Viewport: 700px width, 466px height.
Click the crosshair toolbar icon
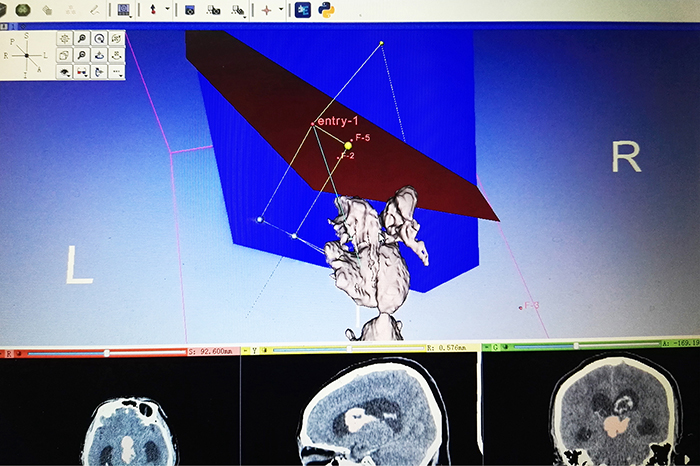coord(266,10)
